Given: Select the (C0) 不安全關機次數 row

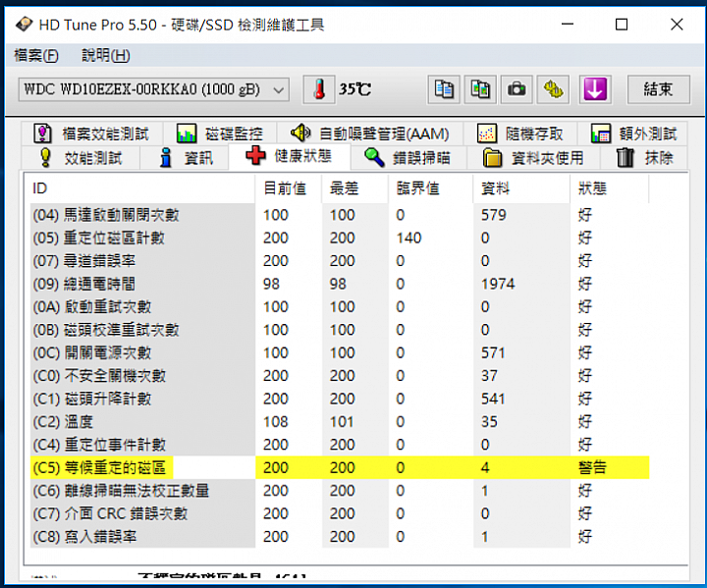Looking at the screenshot, I should point(340,376).
